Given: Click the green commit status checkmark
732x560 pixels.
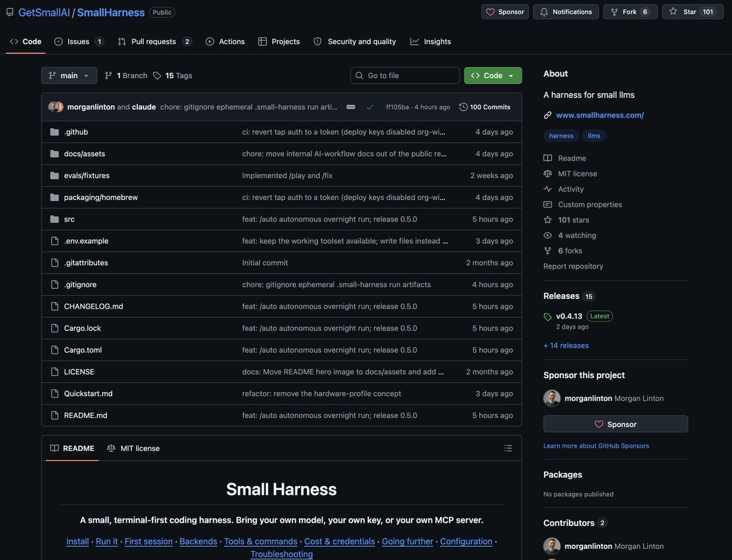Looking at the screenshot, I should [370, 107].
